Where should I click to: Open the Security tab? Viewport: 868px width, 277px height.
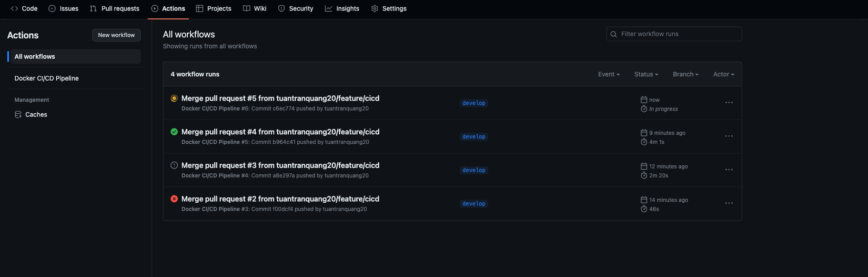click(x=296, y=8)
